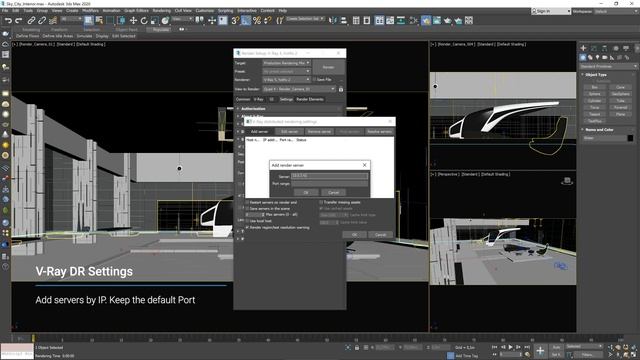Choose the Select Object tool

pyautogui.click(x=89, y=20)
